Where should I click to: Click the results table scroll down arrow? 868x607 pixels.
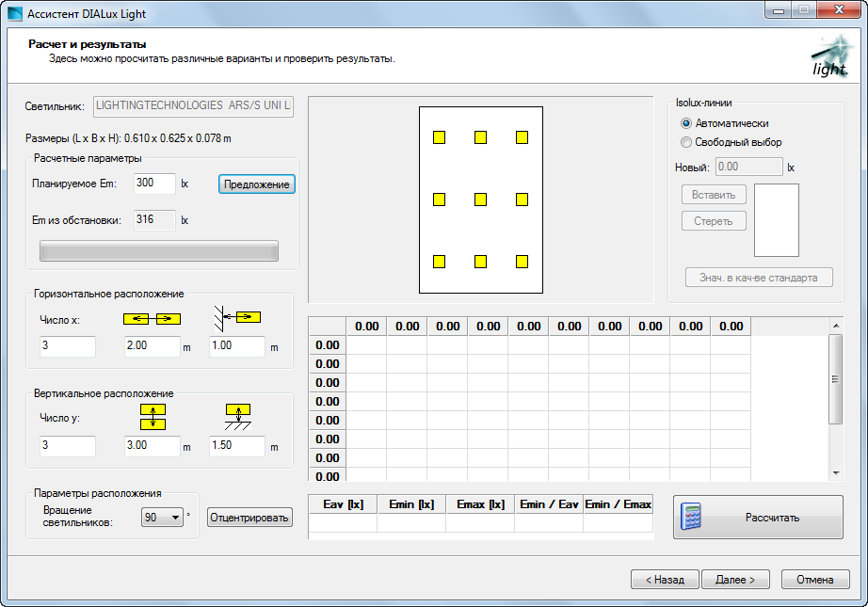835,472
